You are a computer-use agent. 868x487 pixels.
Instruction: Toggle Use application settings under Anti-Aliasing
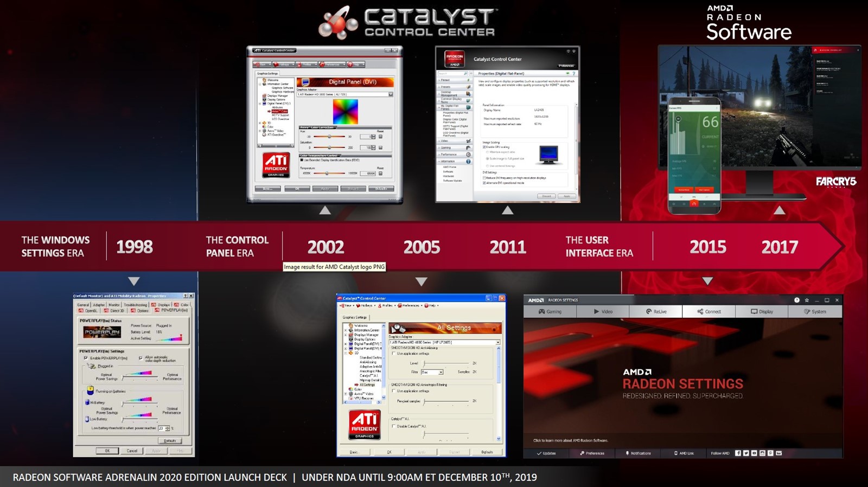(394, 354)
